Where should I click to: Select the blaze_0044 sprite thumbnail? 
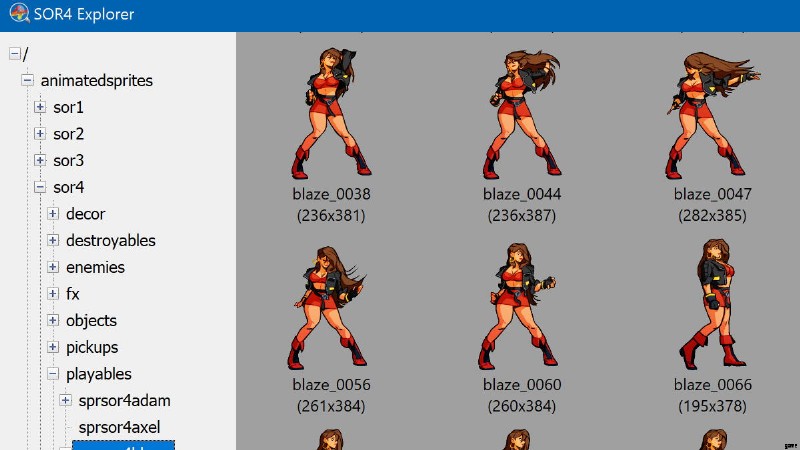[x=521, y=113]
